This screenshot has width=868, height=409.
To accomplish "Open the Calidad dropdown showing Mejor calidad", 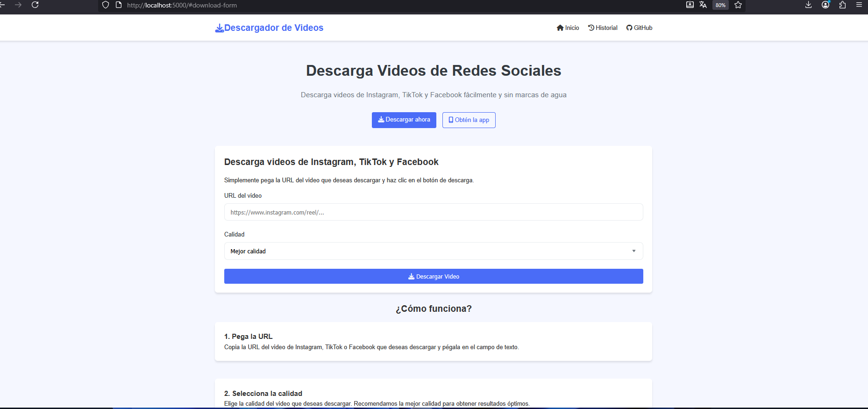I will point(434,251).
